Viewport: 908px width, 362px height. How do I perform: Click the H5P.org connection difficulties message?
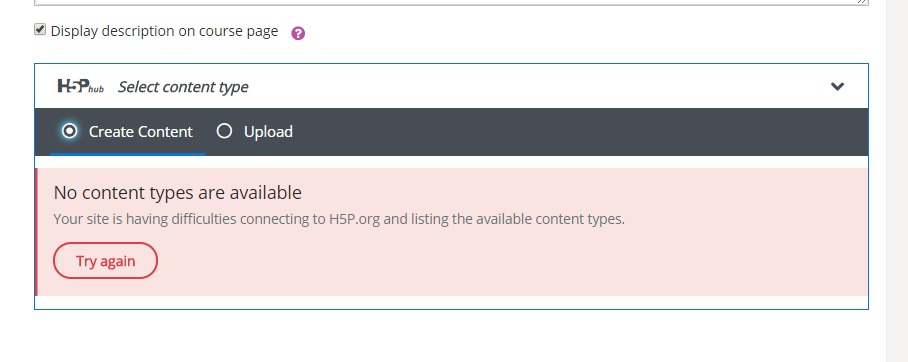point(339,220)
